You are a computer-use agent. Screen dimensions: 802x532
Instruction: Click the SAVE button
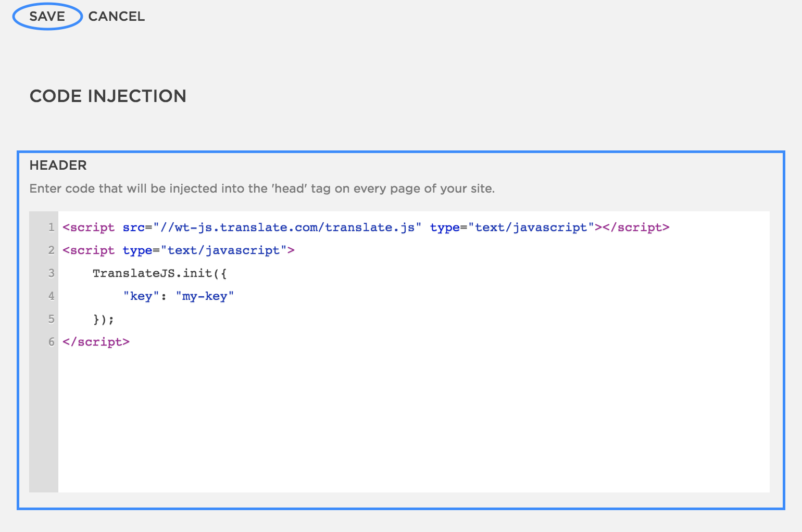tap(47, 16)
